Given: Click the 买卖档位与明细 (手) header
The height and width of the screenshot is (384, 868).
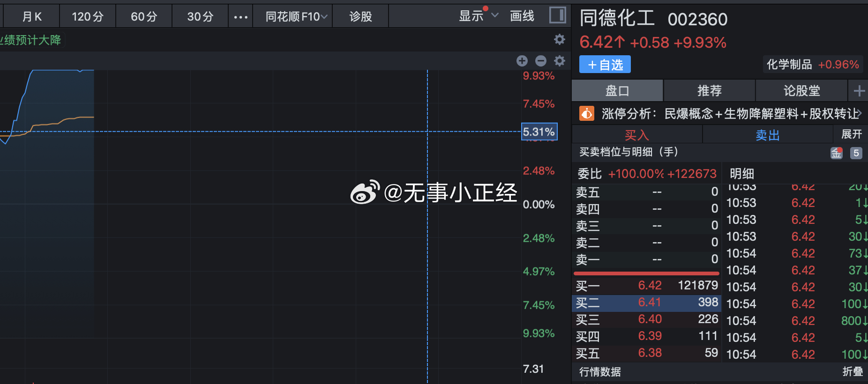Looking at the screenshot, I should pos(629,152).
